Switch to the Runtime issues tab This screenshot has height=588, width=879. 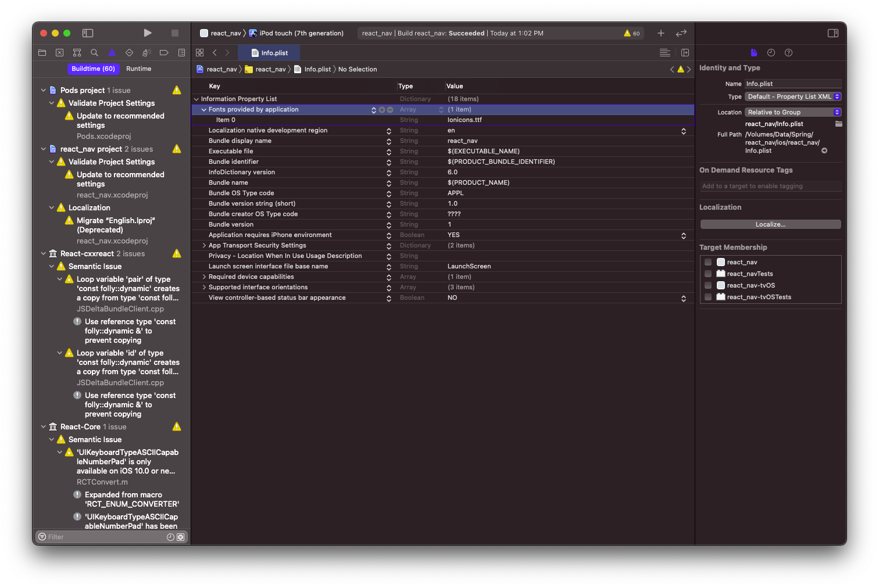click(138, 69)
